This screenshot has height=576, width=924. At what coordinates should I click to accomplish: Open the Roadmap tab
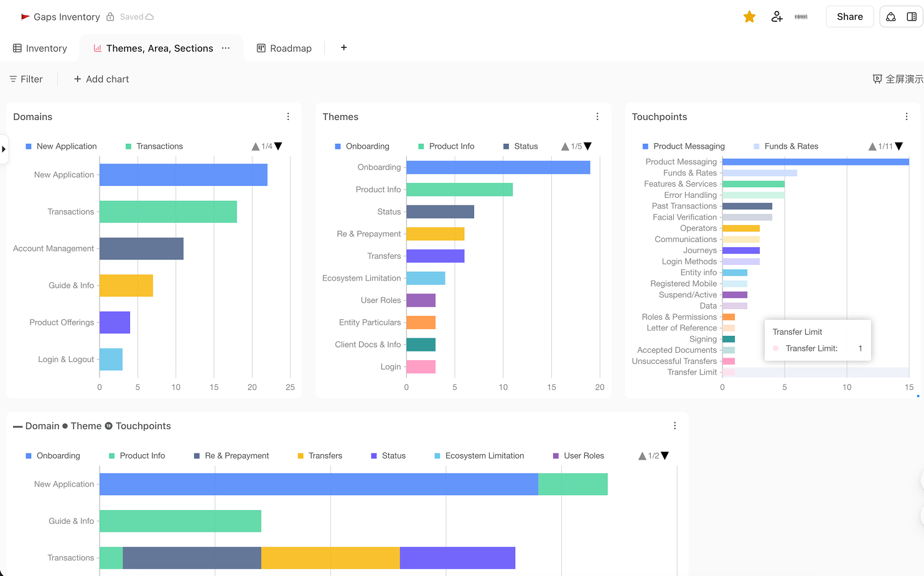pos(284,48)
